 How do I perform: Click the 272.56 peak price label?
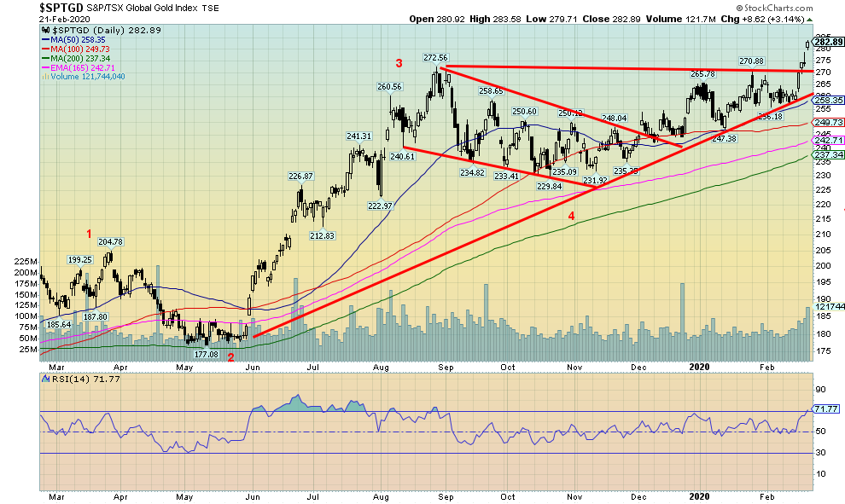pos(435,58)
